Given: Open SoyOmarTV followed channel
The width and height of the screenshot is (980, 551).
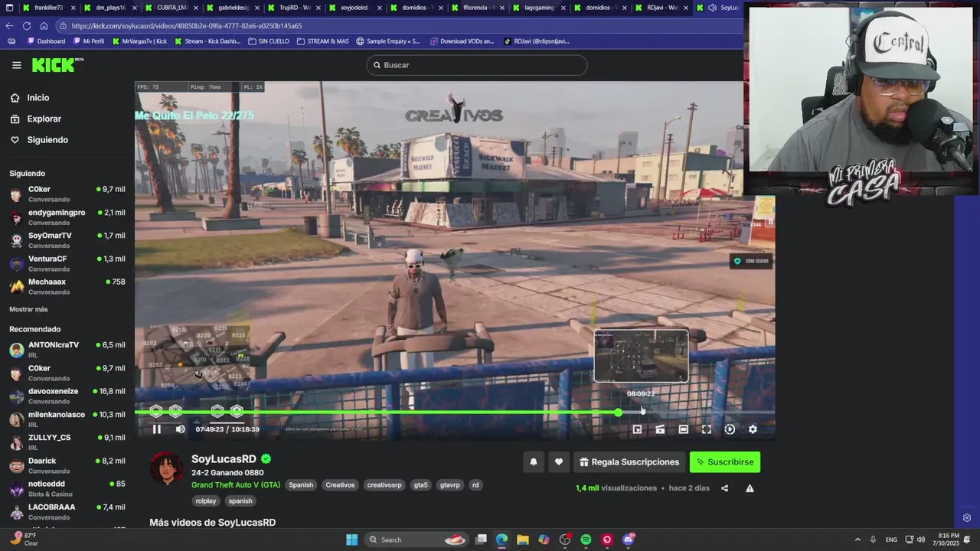Looking at the screenshot, I should click(67, 240).
